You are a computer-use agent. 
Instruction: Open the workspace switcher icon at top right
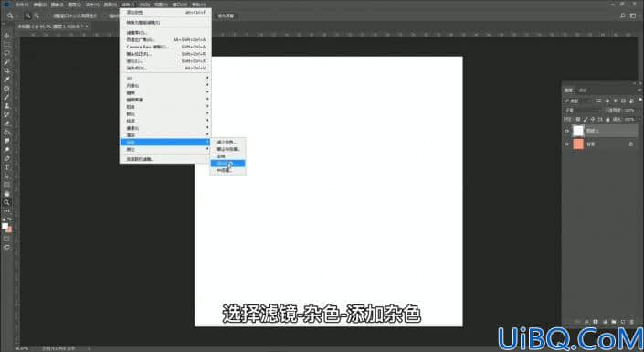click(633, 16)
